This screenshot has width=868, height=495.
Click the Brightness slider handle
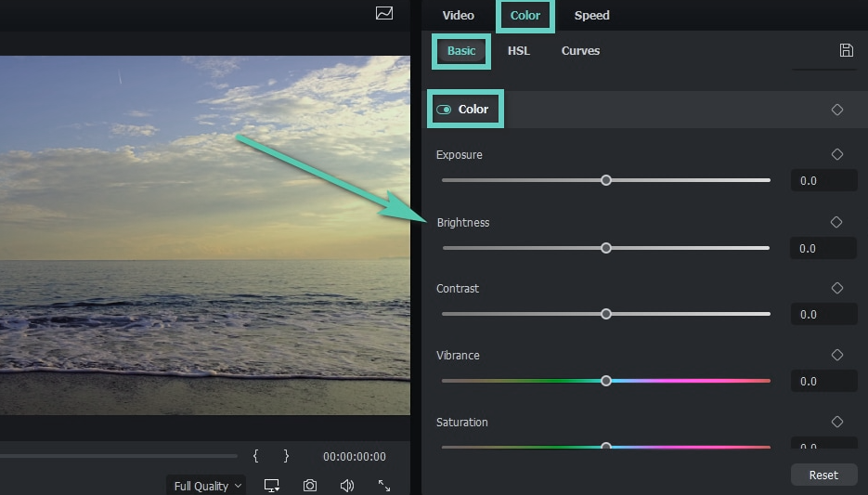[606, 248]
